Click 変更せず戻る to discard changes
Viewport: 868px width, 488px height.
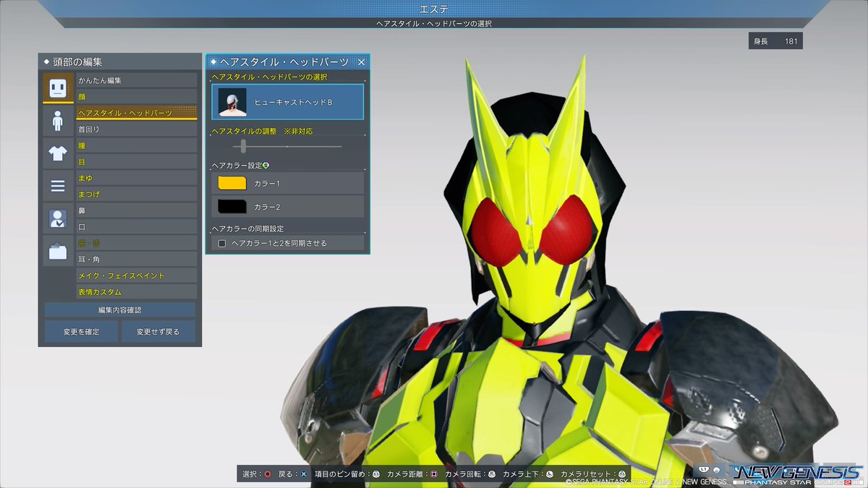pyautogui.click(x=159, y=332)
